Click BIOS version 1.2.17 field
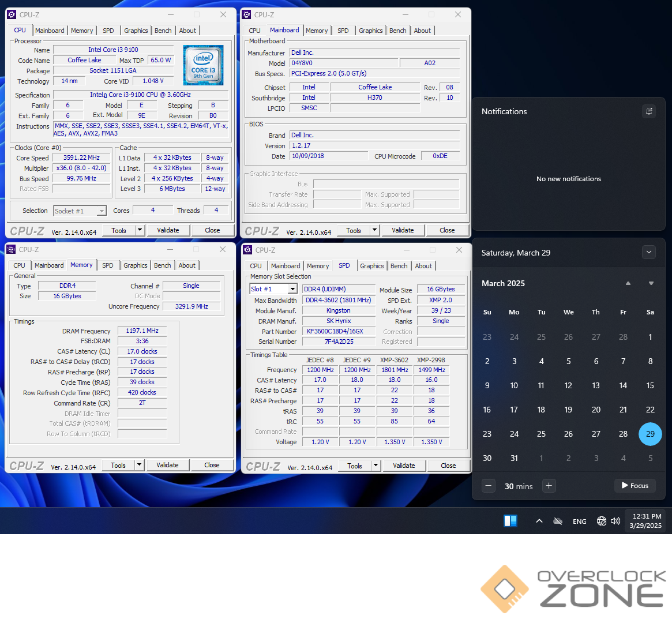672x619 pixels. click(374, 146)
